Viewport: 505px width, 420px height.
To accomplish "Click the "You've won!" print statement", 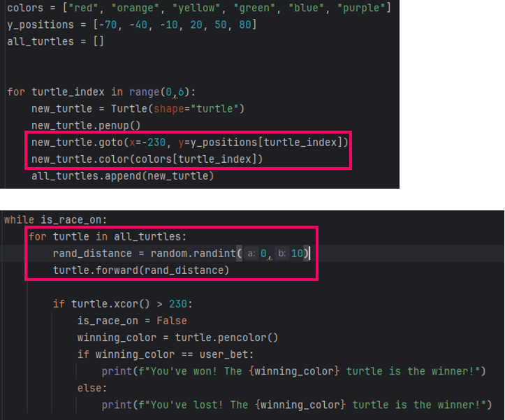I will click(x=294, y=371).
